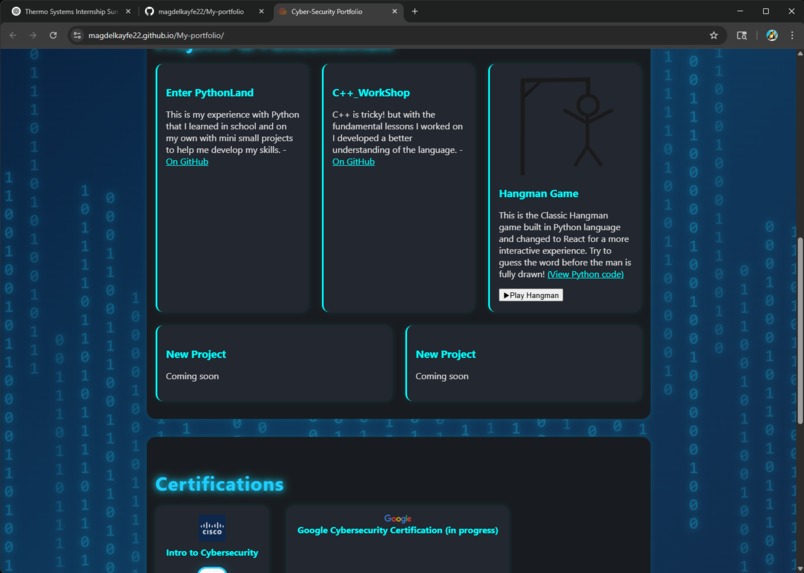Minimize the browser window
The height and width of the screenshot is (573, 804).
tap(740, 11)
